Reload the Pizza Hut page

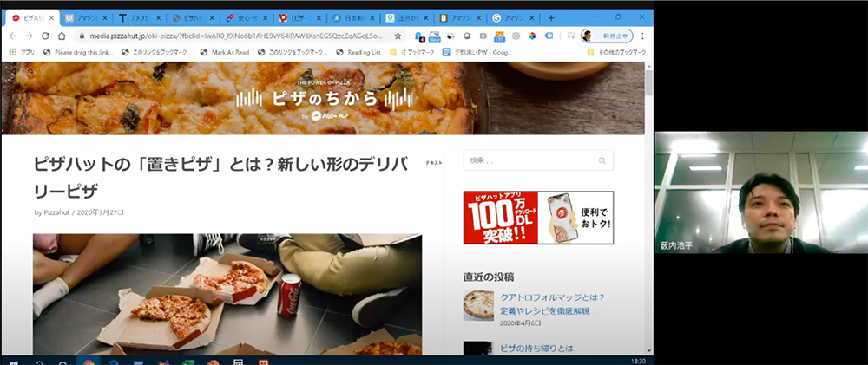[45, 36]
